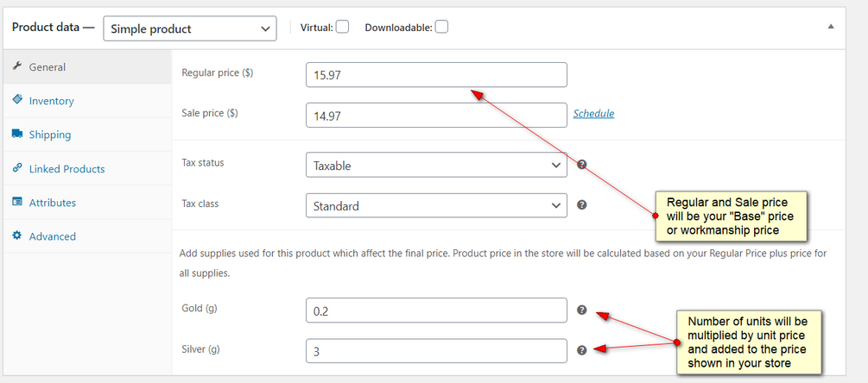Viewport: 868px width, 383px height.
Task: Click the Shipping truck icon
Action: click(x=17, y=134)
